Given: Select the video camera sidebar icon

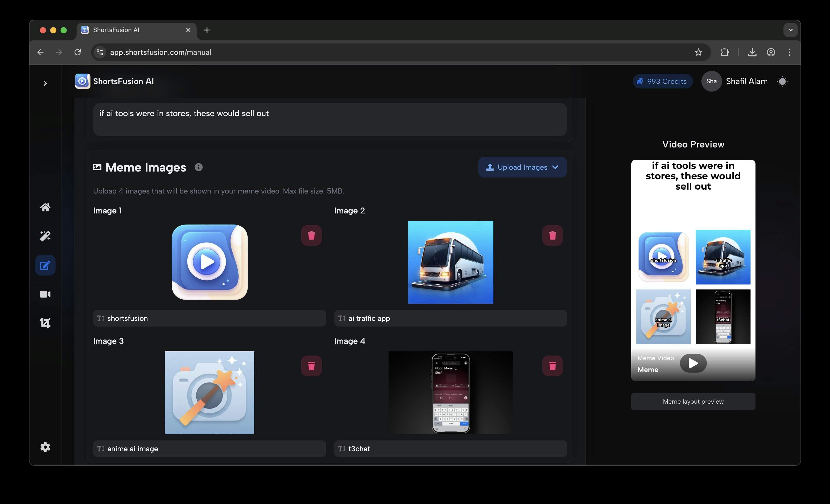Looking at the screenshot, I should pos(45,294).
